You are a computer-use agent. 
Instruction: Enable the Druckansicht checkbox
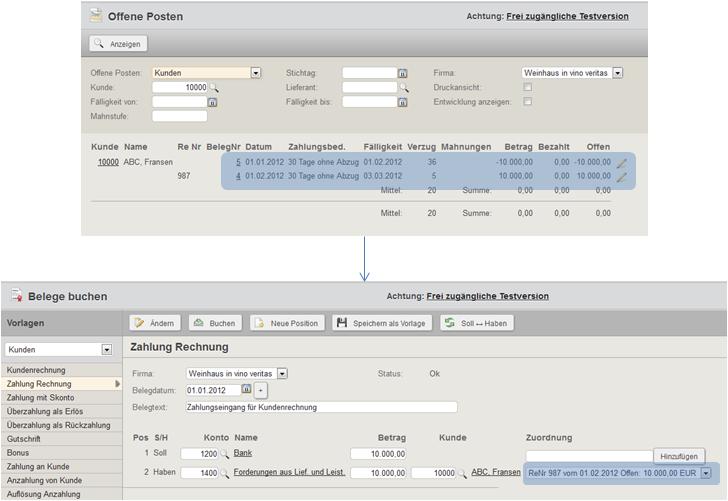click(528, 87)
